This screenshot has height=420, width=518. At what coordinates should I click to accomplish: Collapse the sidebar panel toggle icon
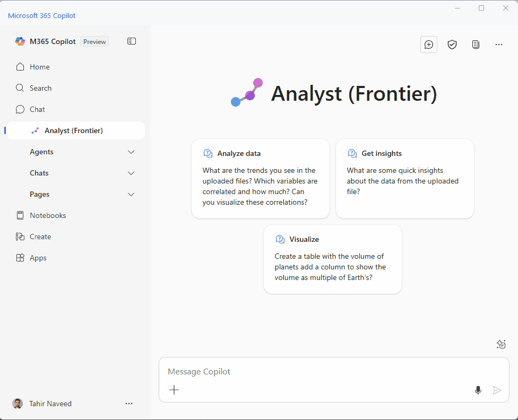pos(132,41)
